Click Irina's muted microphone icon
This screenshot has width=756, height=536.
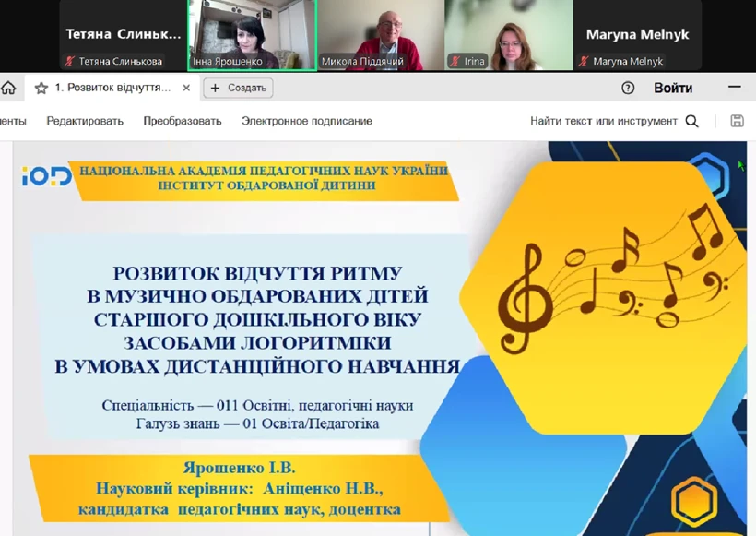pos(455,62)
